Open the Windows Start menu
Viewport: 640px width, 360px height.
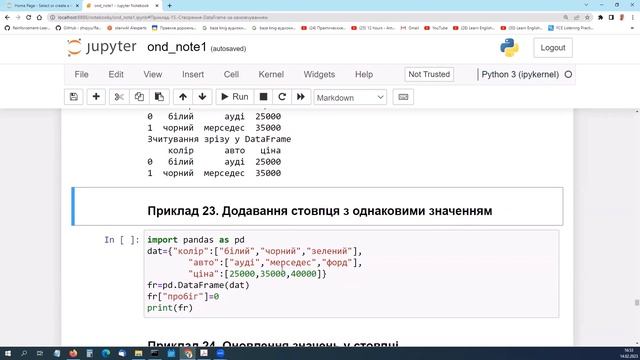point(7,353)
